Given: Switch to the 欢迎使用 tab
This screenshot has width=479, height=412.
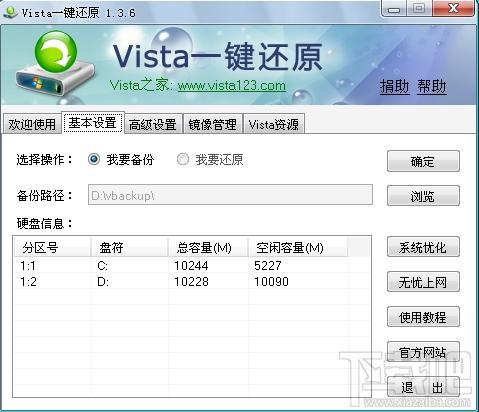Looking at the screenshot, I should click(32, 124).
